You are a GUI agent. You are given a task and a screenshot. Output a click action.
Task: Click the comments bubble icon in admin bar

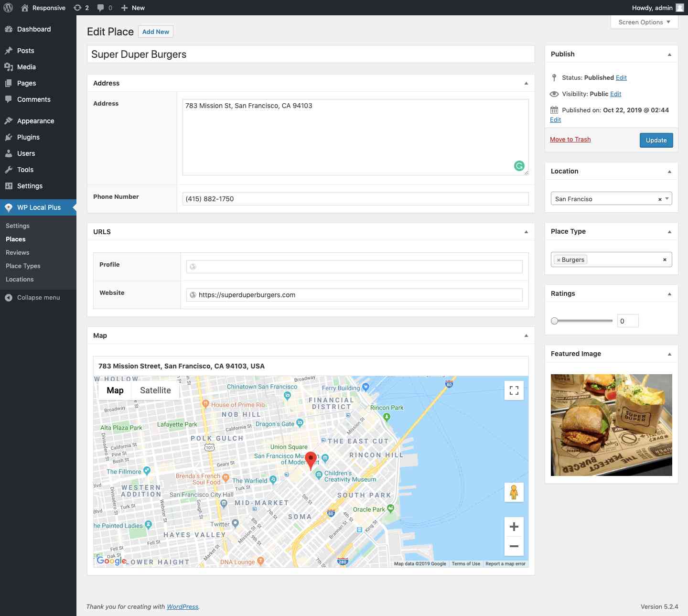click(x=101, y=8)
